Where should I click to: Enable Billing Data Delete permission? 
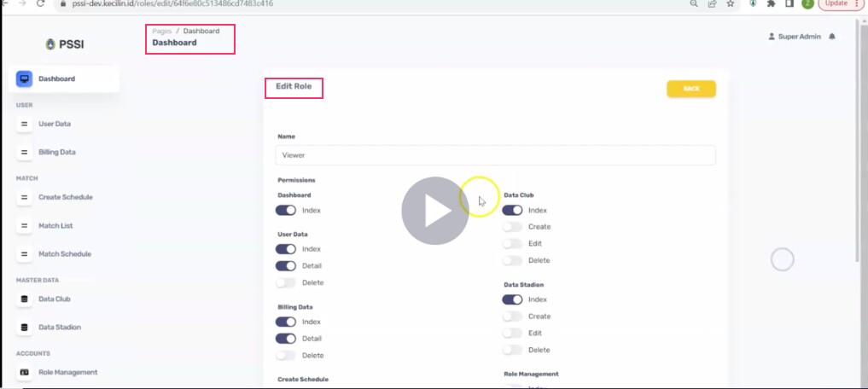pyautogui.click(x=286, y=355)
